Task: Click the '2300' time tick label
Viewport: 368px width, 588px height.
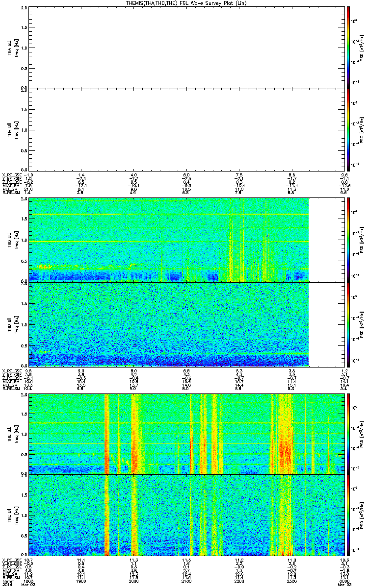Action: [x=291, y=581]
